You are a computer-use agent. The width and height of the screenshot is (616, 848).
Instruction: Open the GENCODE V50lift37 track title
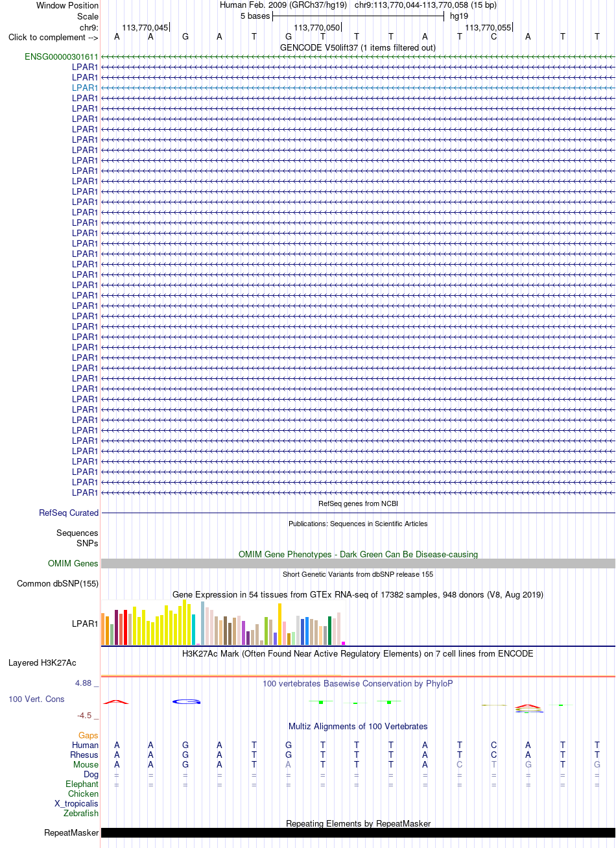coord(358,47)
